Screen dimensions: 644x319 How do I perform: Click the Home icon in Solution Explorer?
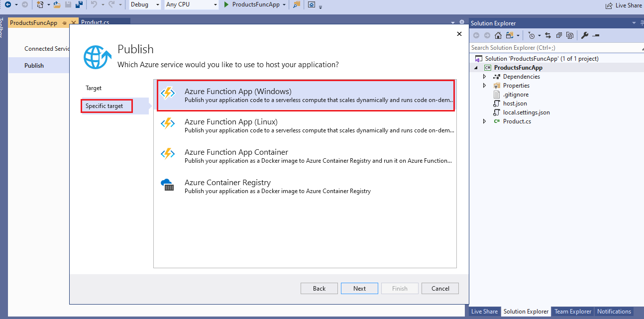pos(498,35)
